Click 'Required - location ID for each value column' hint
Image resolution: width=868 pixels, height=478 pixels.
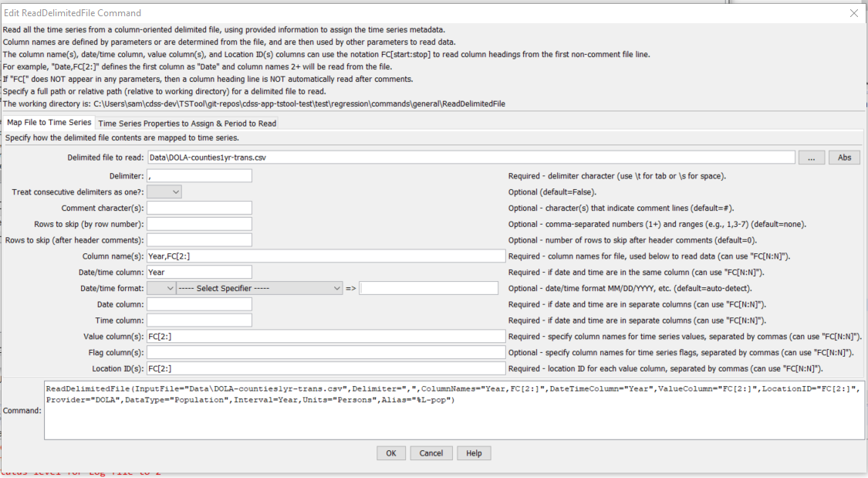(665, 369)
